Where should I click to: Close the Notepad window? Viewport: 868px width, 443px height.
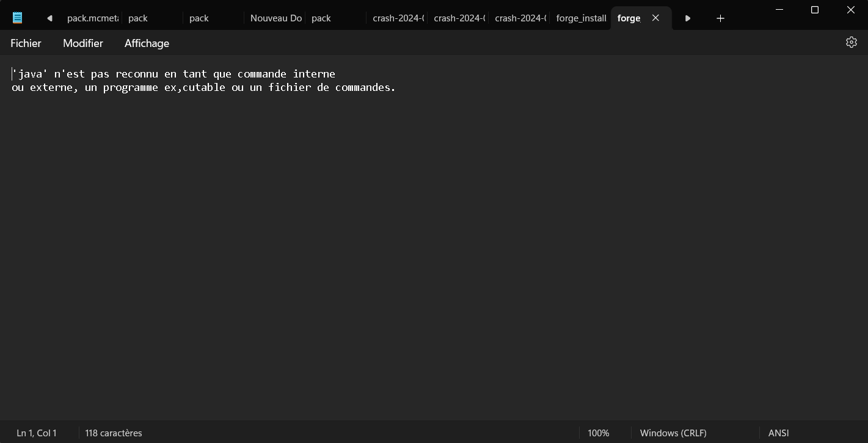point(850,10)
